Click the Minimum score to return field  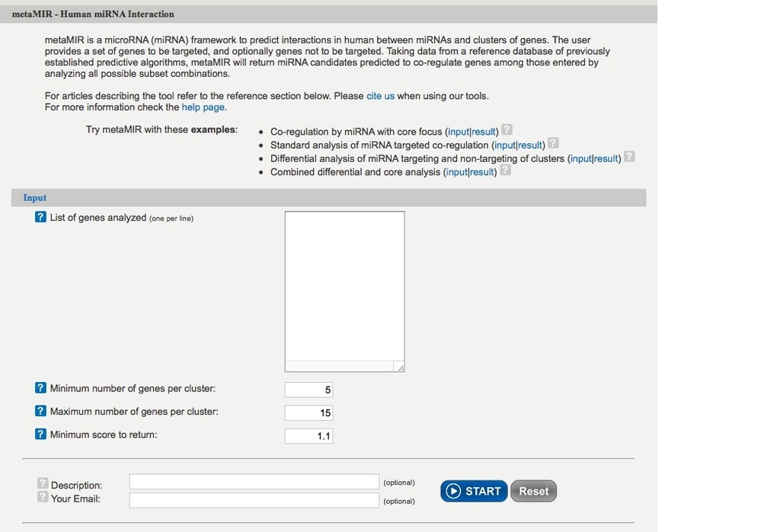click(x=309, y=436)
